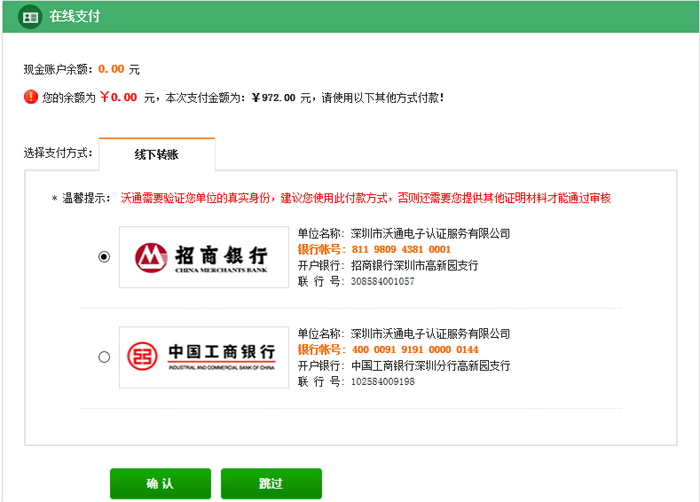Click the 中国工商银行深圳分行高新园支行 branch text

430,366
